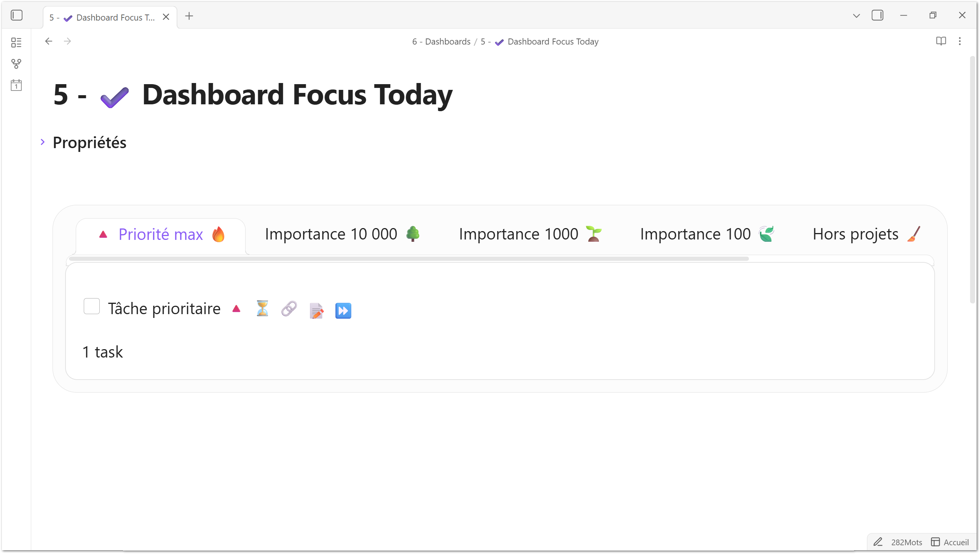980x554 pixels.
Task: Switch to the Importance 10 000 tab
Action: click(x=342, y=234)
